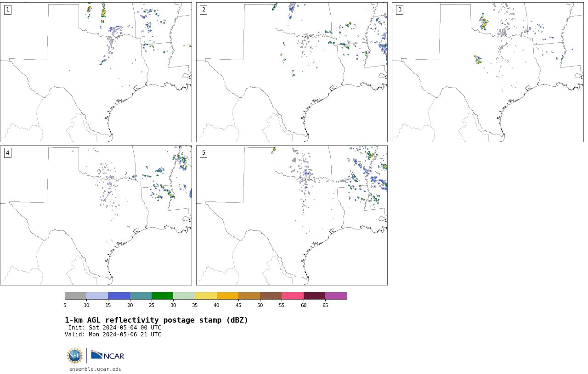Click the dark brown 50-55 dBZ swatch
The image size is (588, 374).
(x=271, y=296)
